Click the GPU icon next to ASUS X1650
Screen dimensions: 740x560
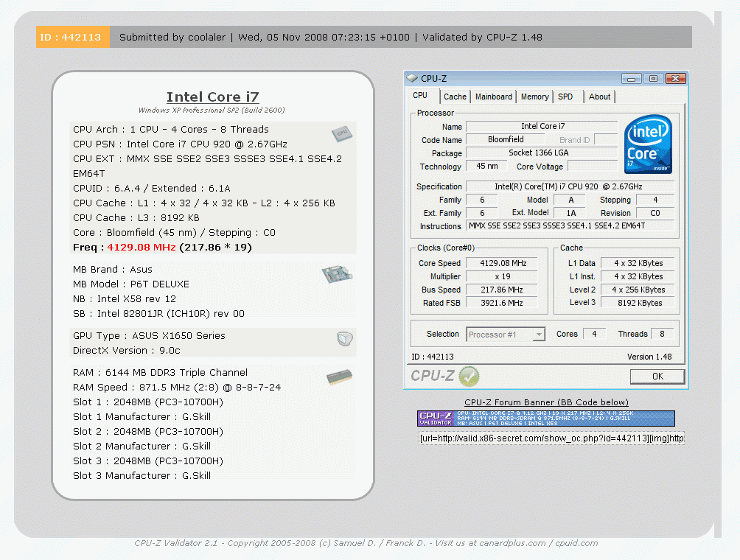point(343,339)
